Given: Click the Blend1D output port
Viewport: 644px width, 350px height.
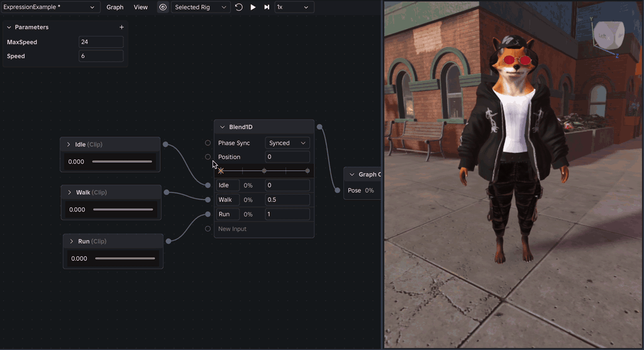Looking at the screenshot, I should [x=319, y=127].
